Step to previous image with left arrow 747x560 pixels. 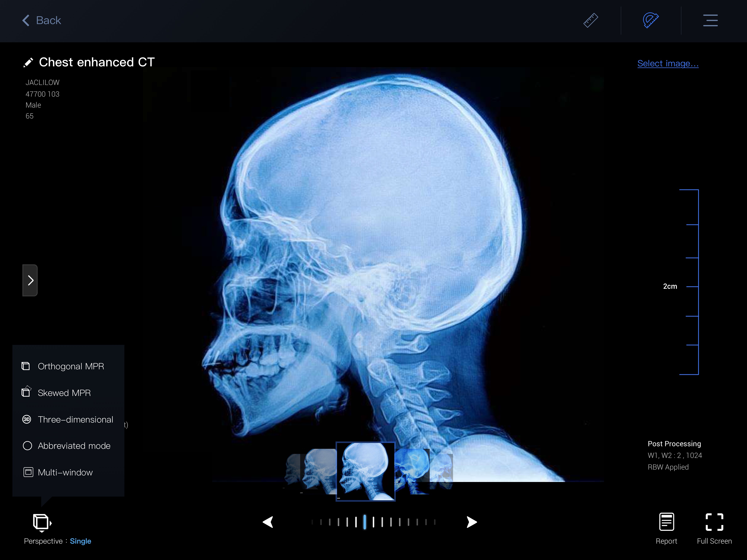click(268, 522)
